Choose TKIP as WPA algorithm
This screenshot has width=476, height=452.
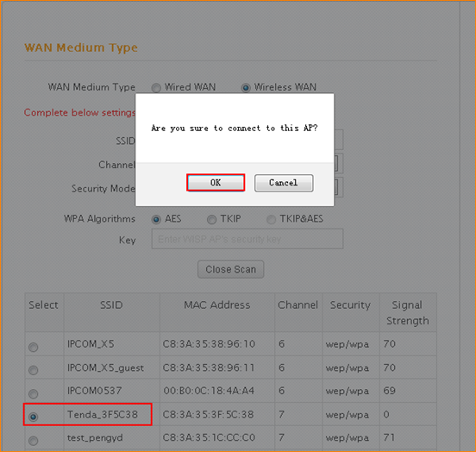coord(211,219)
